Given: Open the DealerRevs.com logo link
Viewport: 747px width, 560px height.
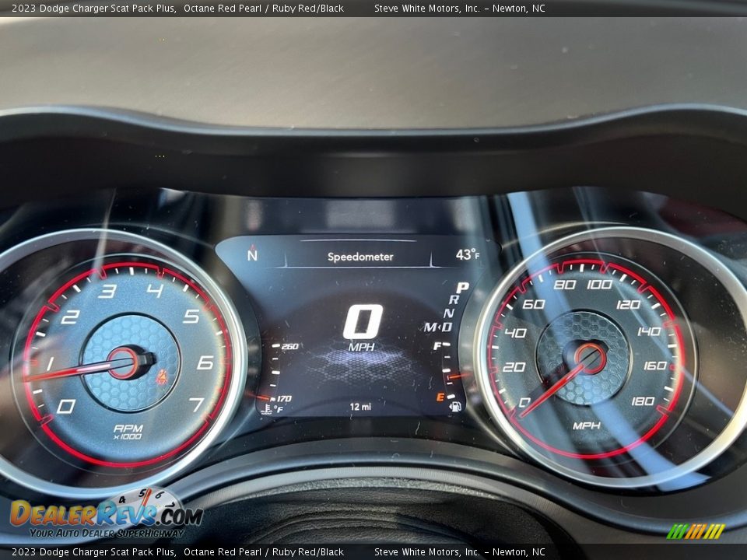Looking at the screenshot, I should coord(107,514).
